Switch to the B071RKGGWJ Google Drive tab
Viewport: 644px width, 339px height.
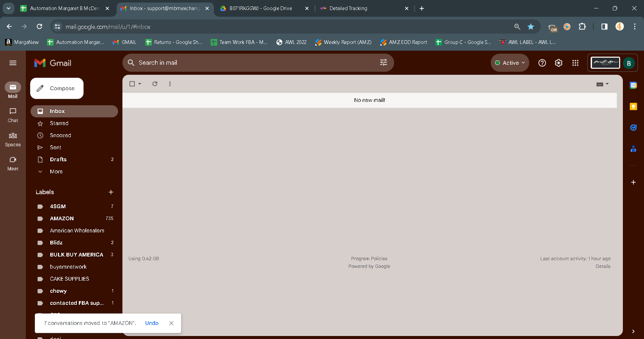pyautogui.click(x=261, y=8)
